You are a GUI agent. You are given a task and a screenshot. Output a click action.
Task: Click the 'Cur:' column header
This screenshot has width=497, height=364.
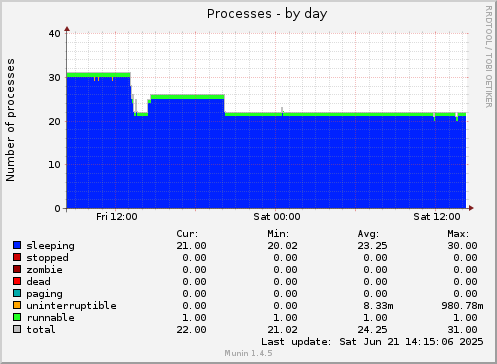click(x=187, y=234)
